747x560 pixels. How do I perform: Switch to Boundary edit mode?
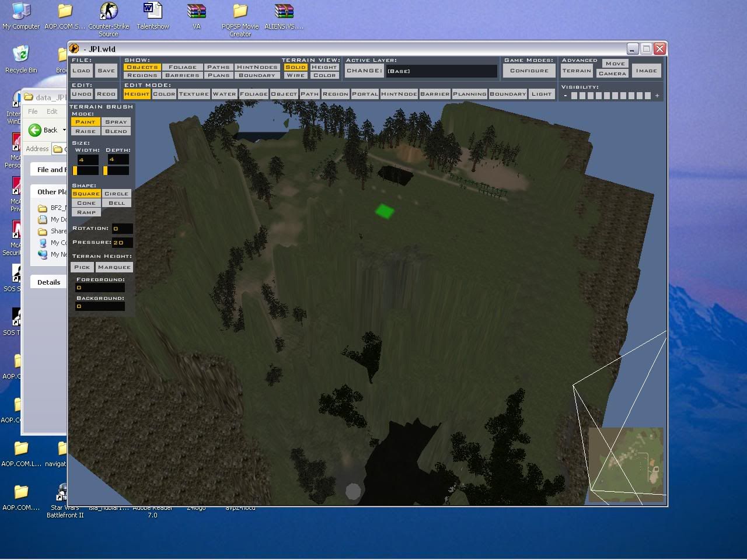[508, 94]
